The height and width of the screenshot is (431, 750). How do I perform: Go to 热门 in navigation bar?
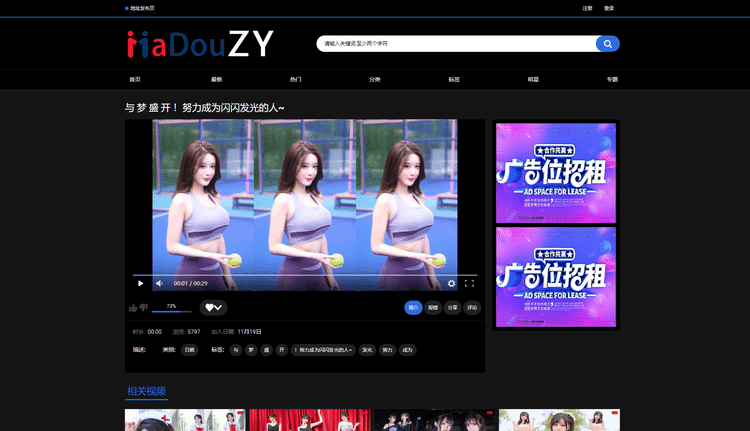click(x=295, y=79)
